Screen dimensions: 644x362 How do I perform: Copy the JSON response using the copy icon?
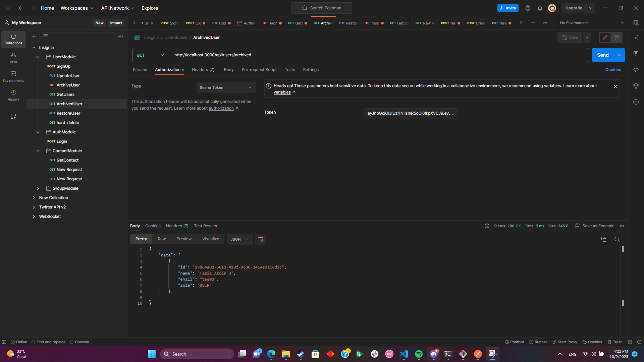pyautogui.click(x=604, y=239)
